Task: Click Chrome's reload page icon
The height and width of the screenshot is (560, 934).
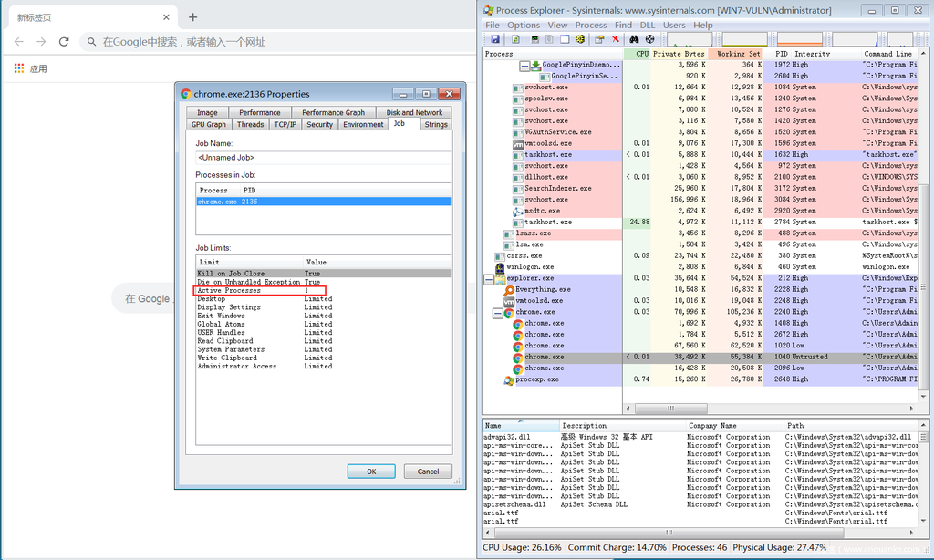Action: pos(64,42)
